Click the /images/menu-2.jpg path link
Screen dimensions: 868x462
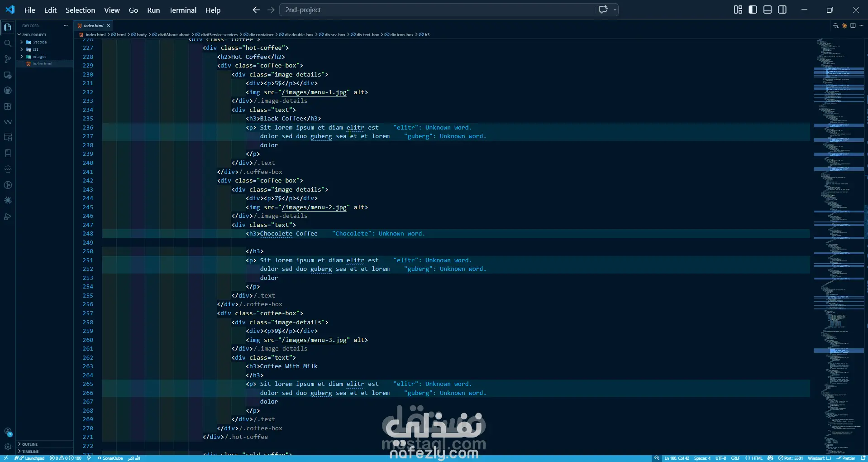pos(314,207)
